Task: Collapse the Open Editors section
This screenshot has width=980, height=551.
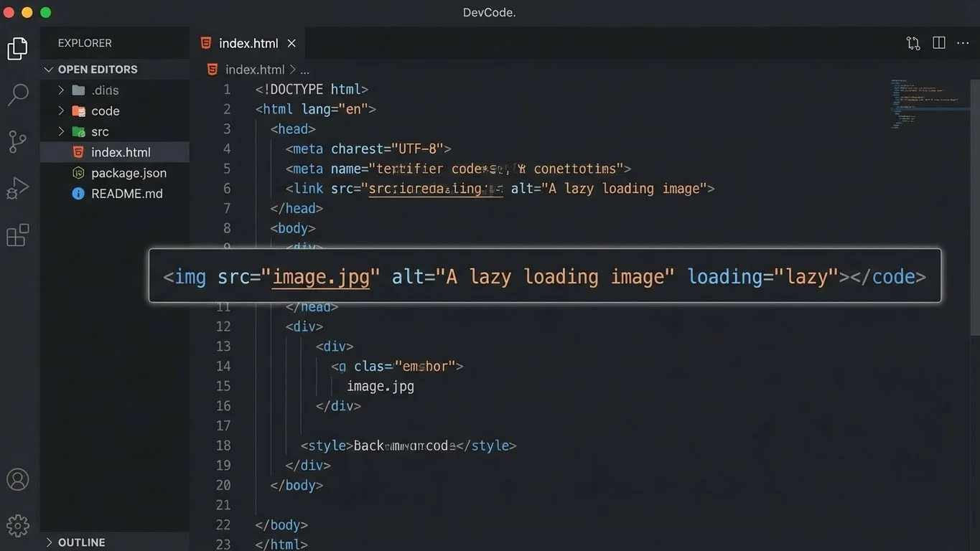Action: [x=48, y=69]
